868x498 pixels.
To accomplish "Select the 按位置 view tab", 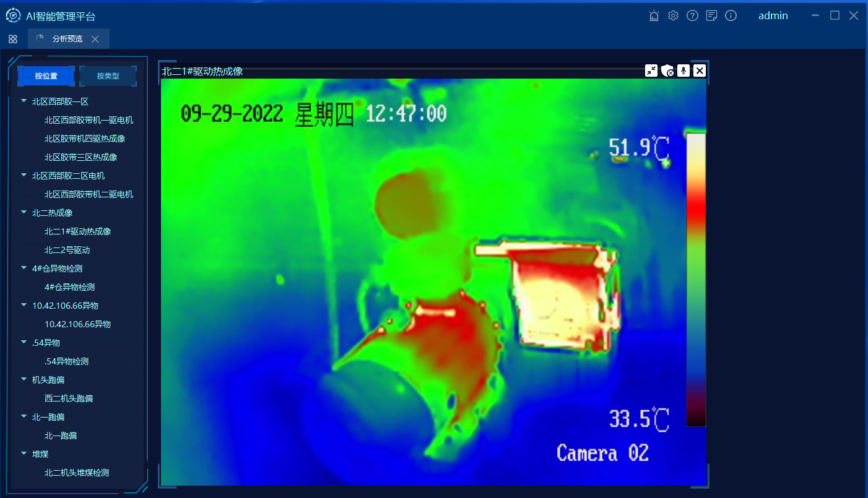I will [46, 76].
